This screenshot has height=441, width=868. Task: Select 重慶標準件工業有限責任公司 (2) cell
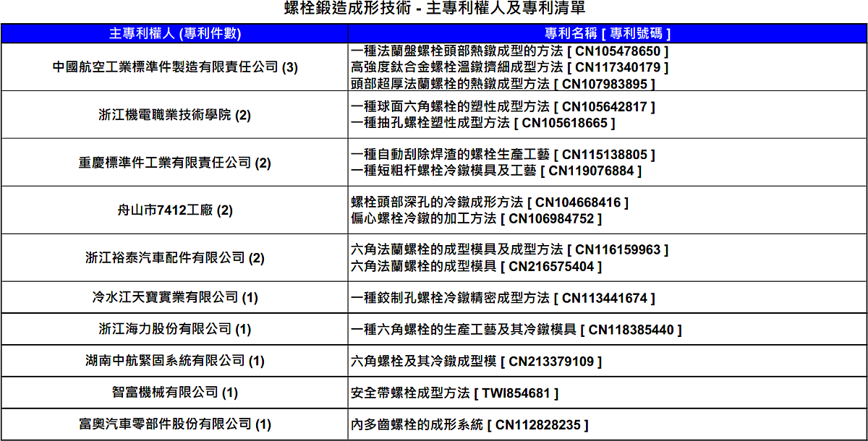click(174, 163)
